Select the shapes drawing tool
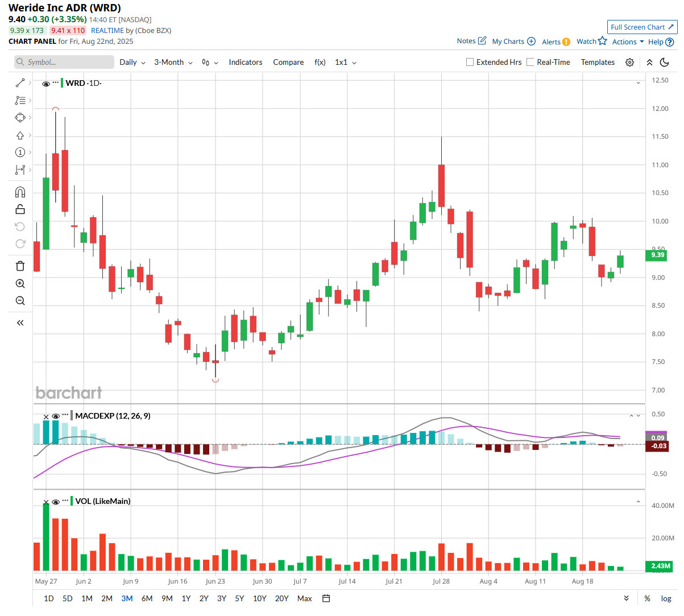The height and width of the screenshot is (616, 684). point(20,118)
